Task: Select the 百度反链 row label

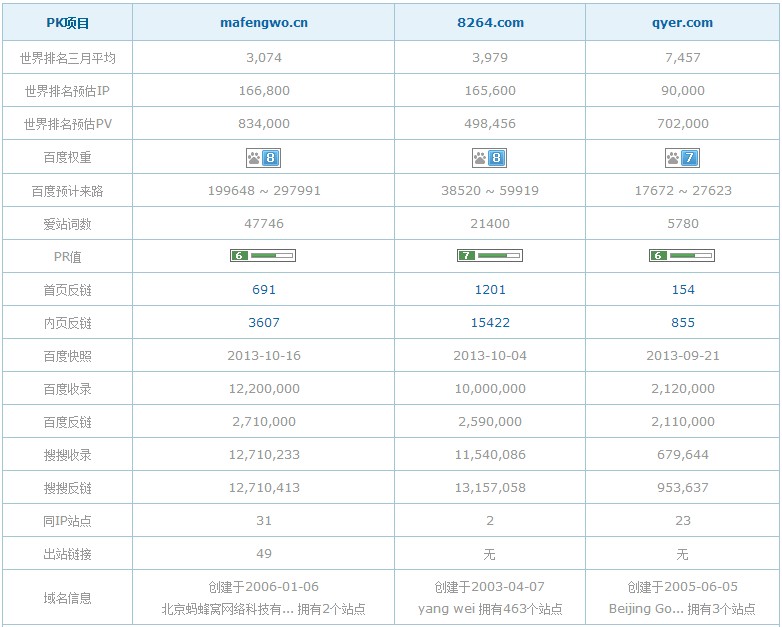Action: pyautogui.click(x=67, y=422)
